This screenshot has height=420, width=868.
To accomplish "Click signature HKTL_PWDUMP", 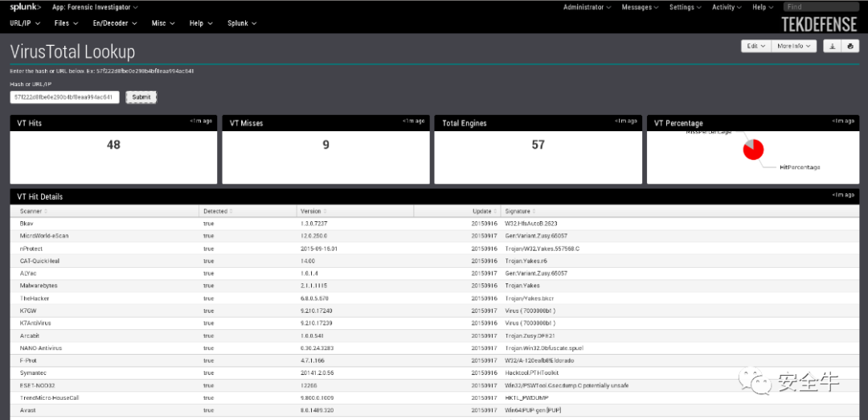I will pos(526,397).
